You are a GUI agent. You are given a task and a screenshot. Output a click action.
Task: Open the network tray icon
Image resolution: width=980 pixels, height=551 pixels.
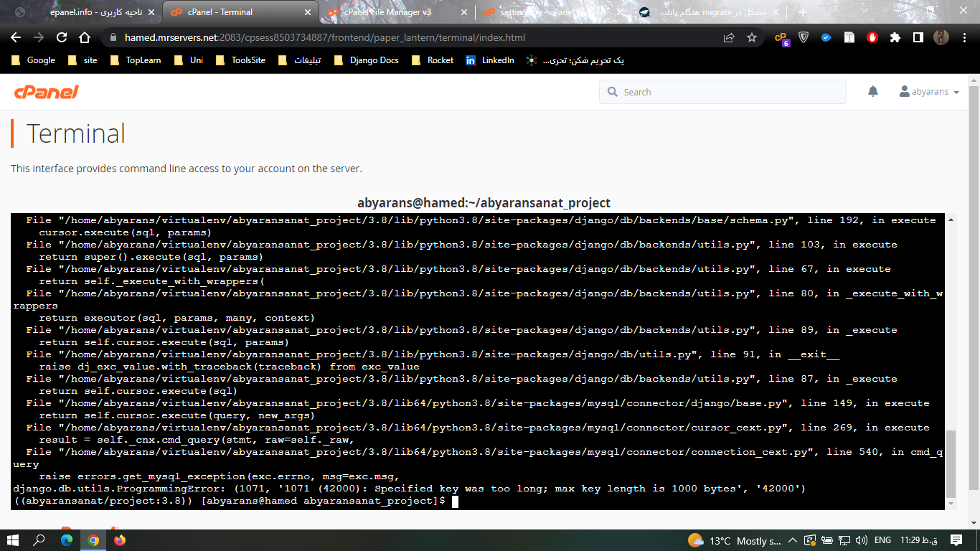point(843,540)
